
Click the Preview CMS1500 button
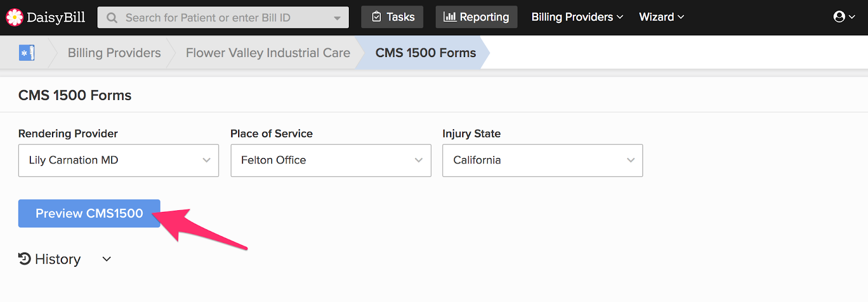tap(89, 213)
